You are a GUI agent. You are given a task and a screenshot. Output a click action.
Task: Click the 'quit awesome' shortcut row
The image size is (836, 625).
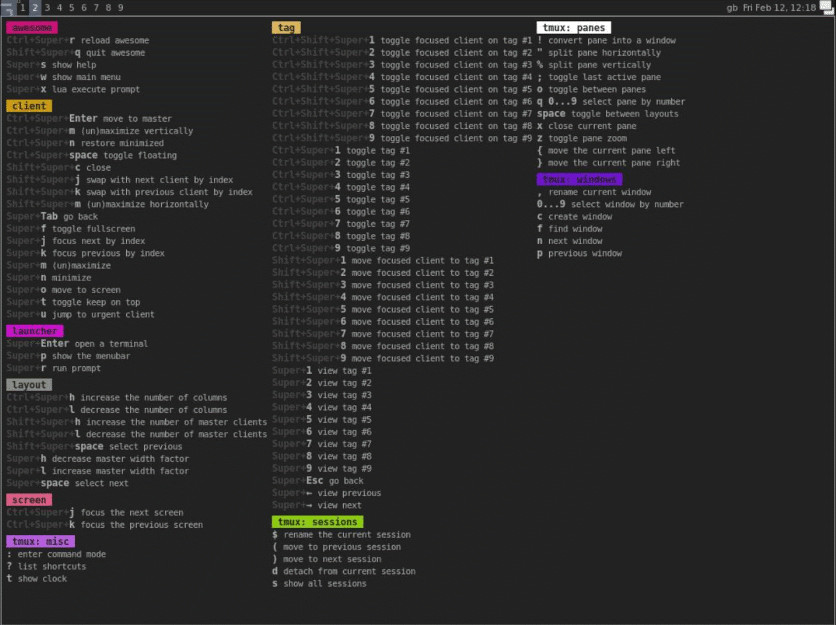(76, 53)
